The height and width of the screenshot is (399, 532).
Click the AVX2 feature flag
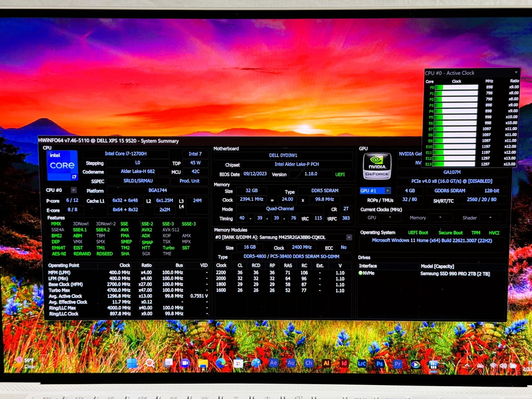(147, 230)
